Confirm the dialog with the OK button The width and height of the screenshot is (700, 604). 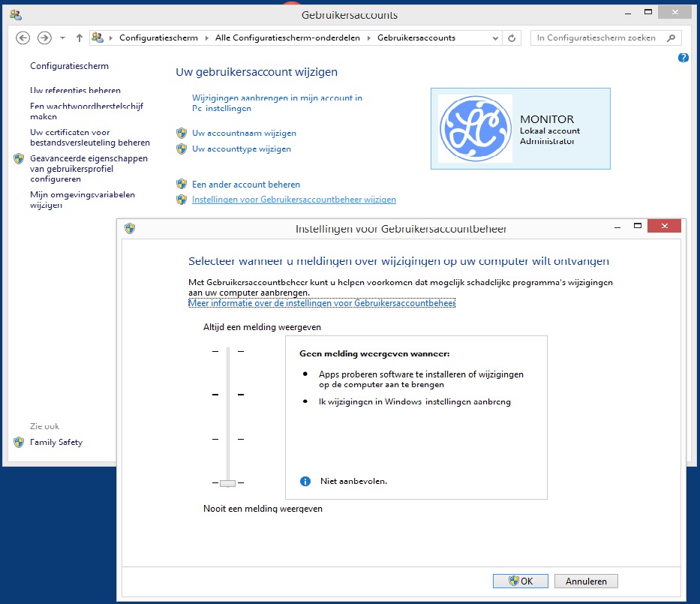[521, 581]
